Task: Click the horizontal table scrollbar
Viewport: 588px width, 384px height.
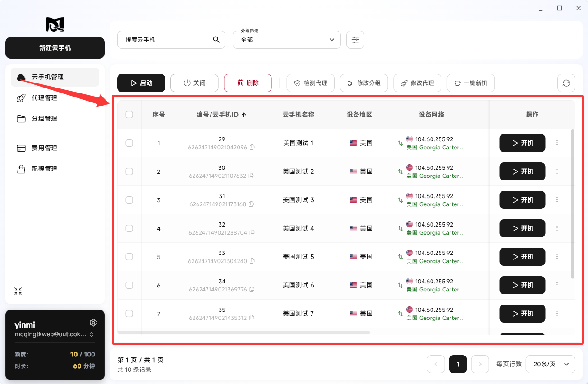Action: [x=243, y=333]
